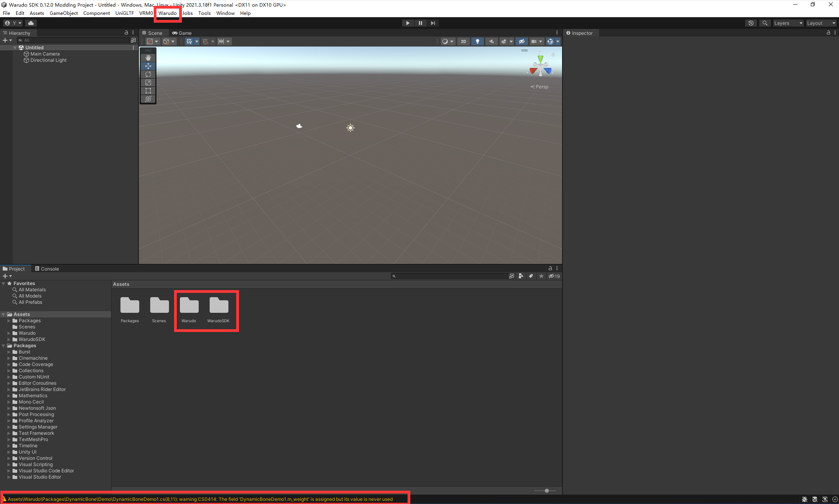Open Inspector panel options menu
Image resolution: width=839 pixels, height=504 pixels.
point(835,33)
